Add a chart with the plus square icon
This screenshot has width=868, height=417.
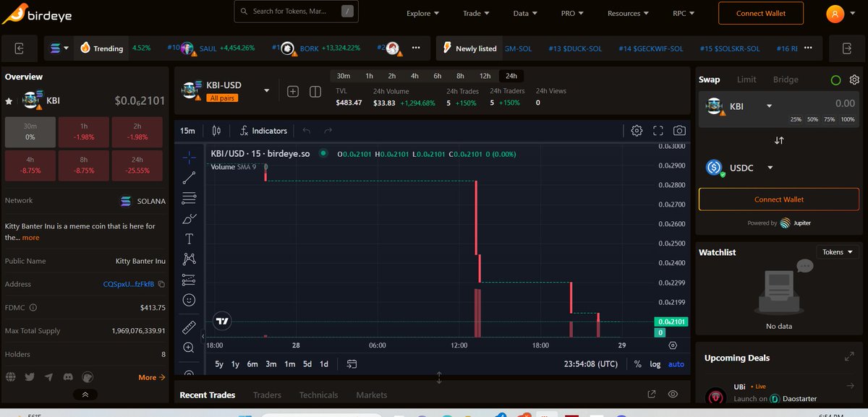click(293, 91)
